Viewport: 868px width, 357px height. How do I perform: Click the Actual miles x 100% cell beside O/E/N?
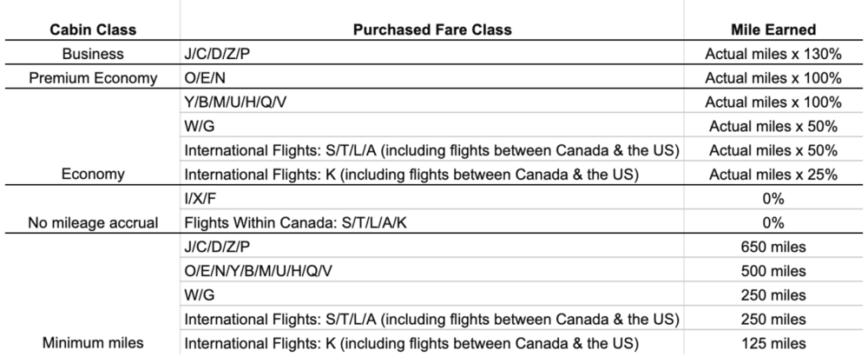[773, 77]
